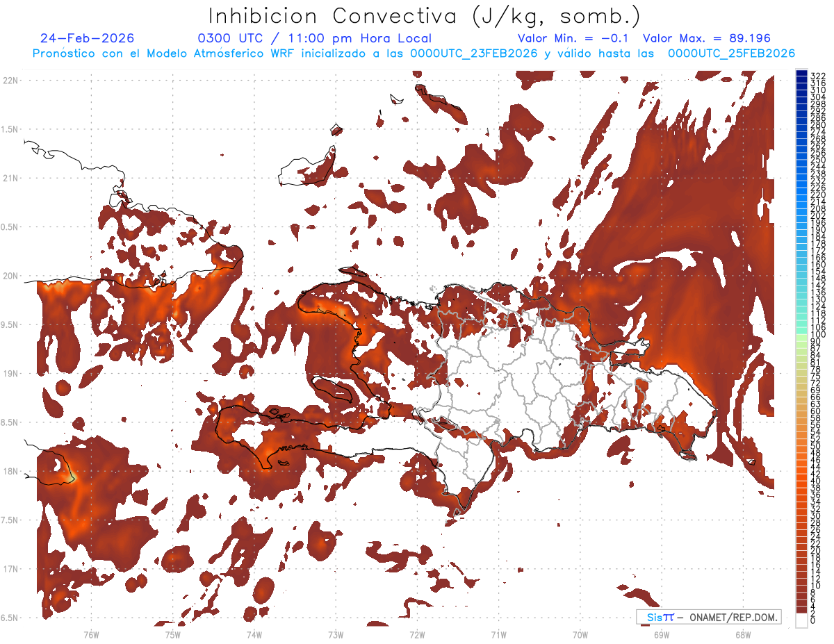The width and height of the screenshot is (834, 644).
Task: Click the 'Pronóstico con el Modelo Atmósferico WRF' line
Action: coord(414,53)
